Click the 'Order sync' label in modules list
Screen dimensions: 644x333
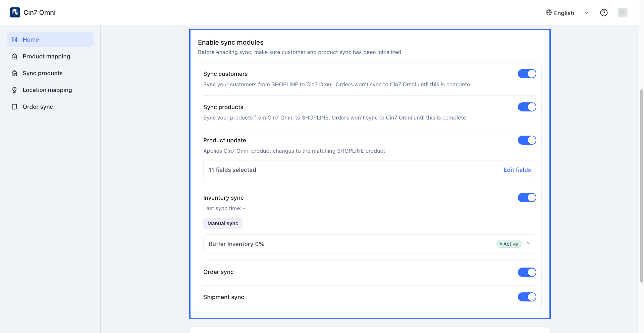(218, 272)
